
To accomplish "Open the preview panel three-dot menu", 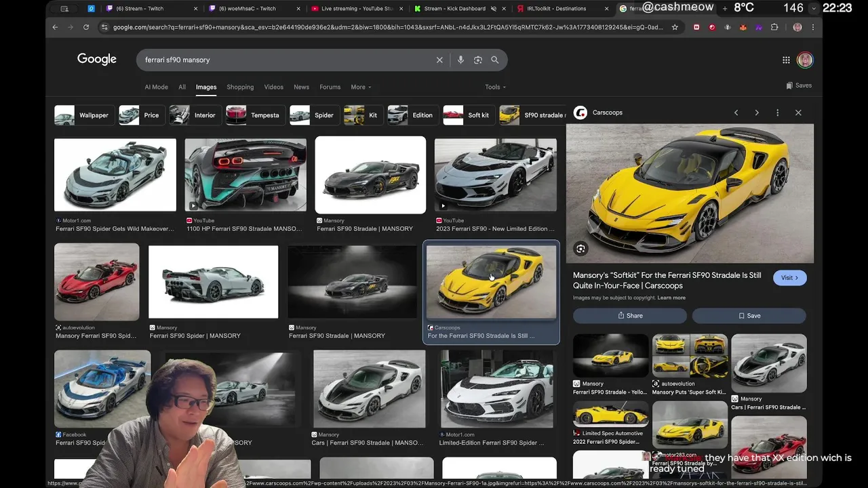I will coord(778,113).
